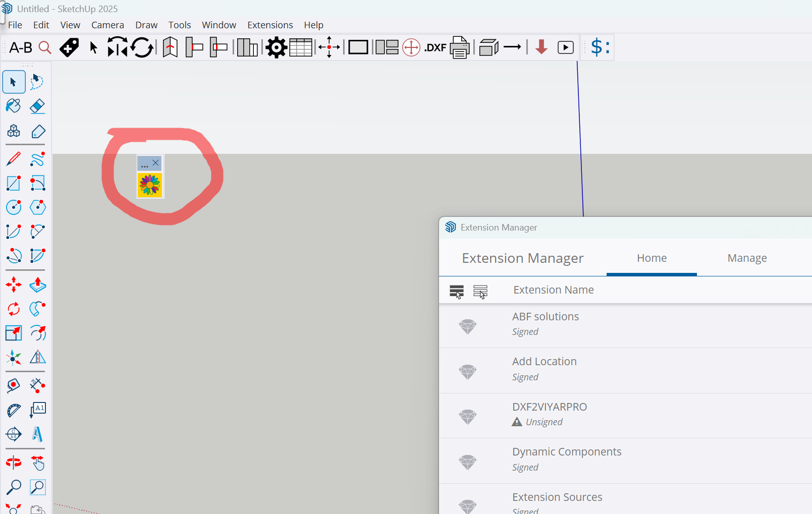Open the gear settings toolbar icon

[x=276, y=48]
